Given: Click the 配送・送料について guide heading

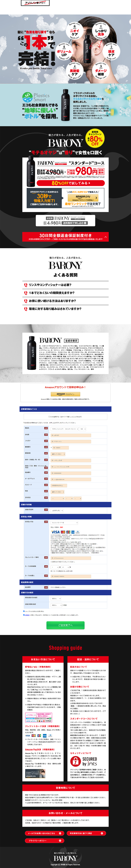Looking at the screenshot, I should [x=88, y=659].
